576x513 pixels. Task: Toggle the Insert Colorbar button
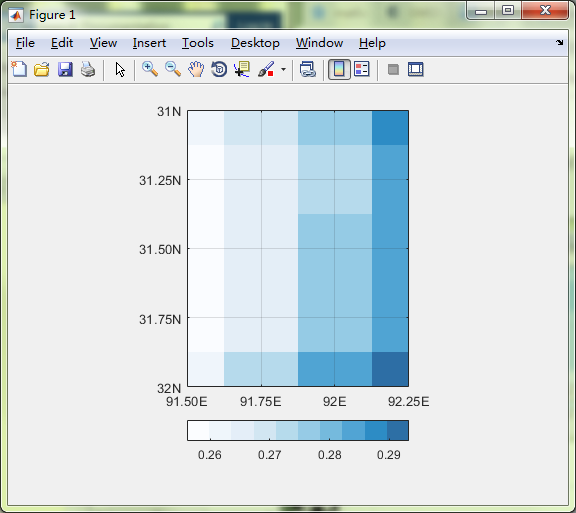[339, 69]
